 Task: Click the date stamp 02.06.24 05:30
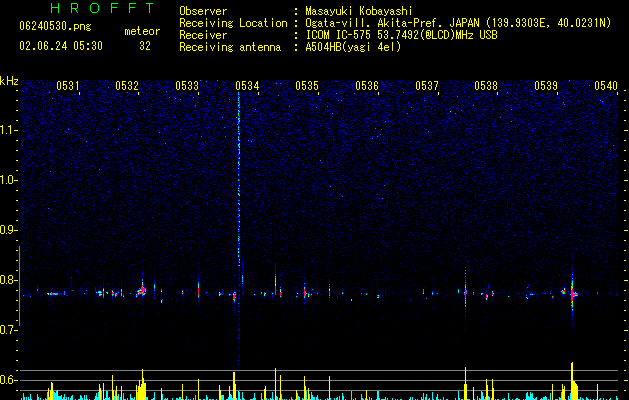pos(61,46)
